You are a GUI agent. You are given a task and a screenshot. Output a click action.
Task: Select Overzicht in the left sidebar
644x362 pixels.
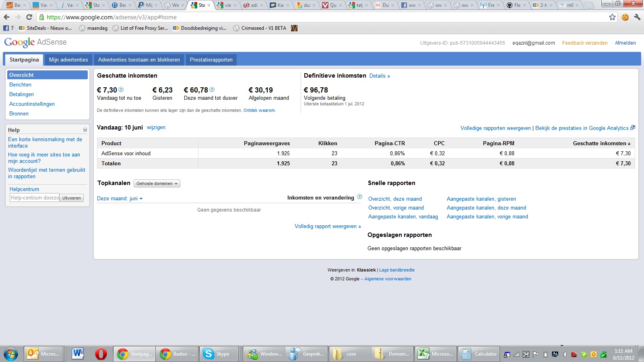click(47, 75)
